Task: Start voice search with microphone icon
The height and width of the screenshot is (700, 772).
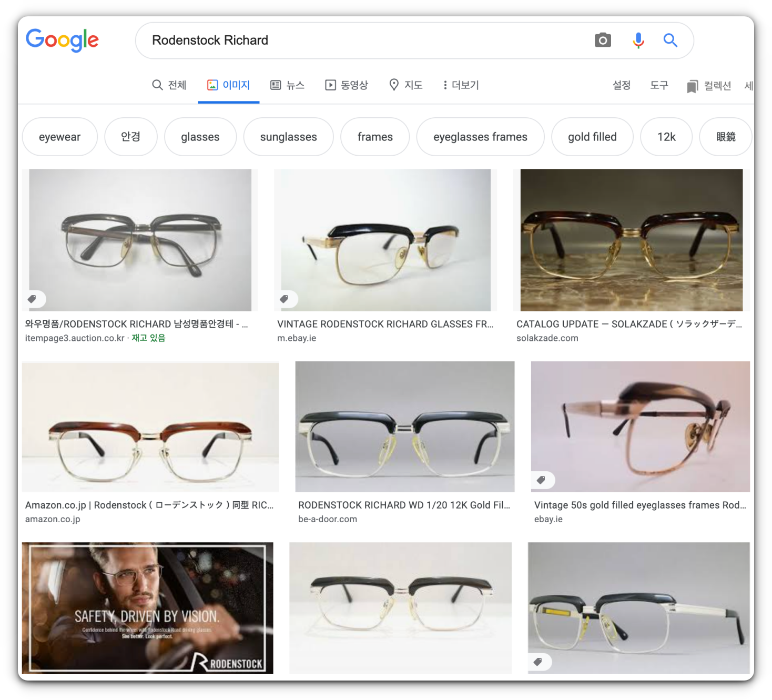Action: [x=638, y=40]
